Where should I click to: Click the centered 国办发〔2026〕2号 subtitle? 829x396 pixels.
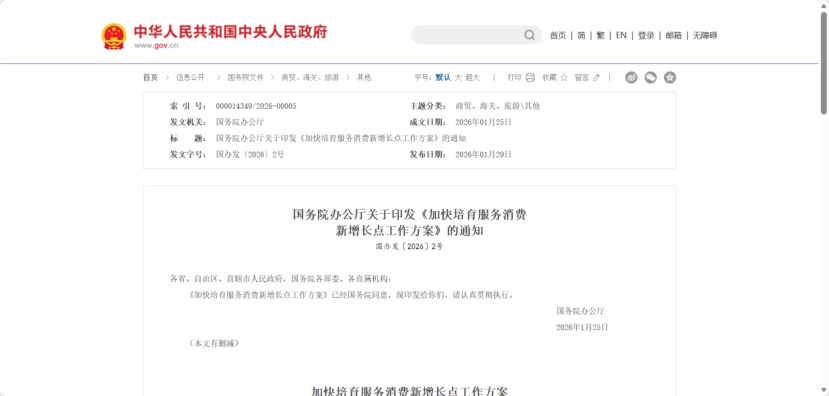(409, 246)
